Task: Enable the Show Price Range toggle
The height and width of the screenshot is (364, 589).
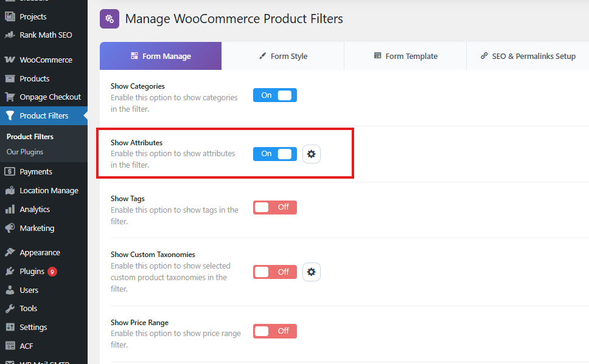Action: (x=275, y=331)
